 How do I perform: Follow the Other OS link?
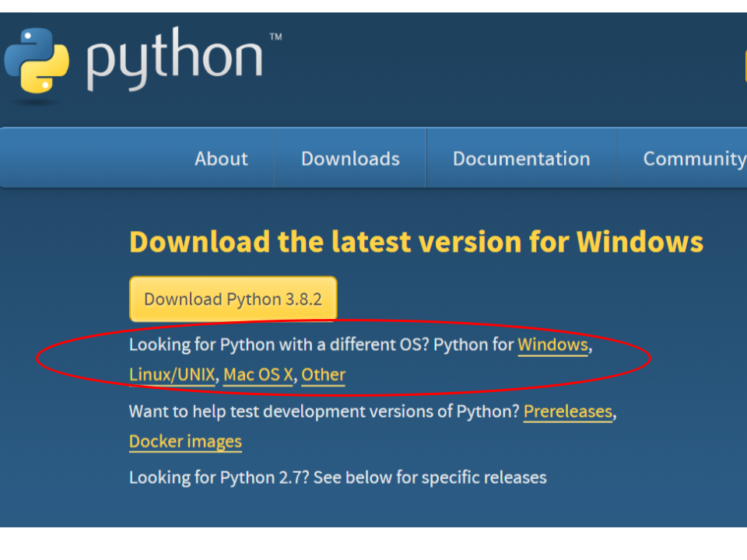pos(323,374)
